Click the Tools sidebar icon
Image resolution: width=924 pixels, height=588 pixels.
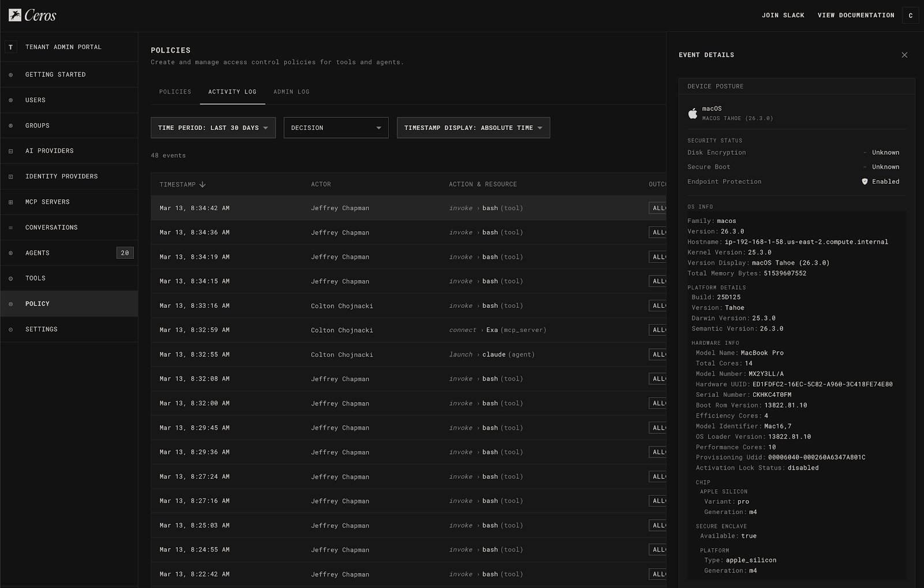point(10,278)
